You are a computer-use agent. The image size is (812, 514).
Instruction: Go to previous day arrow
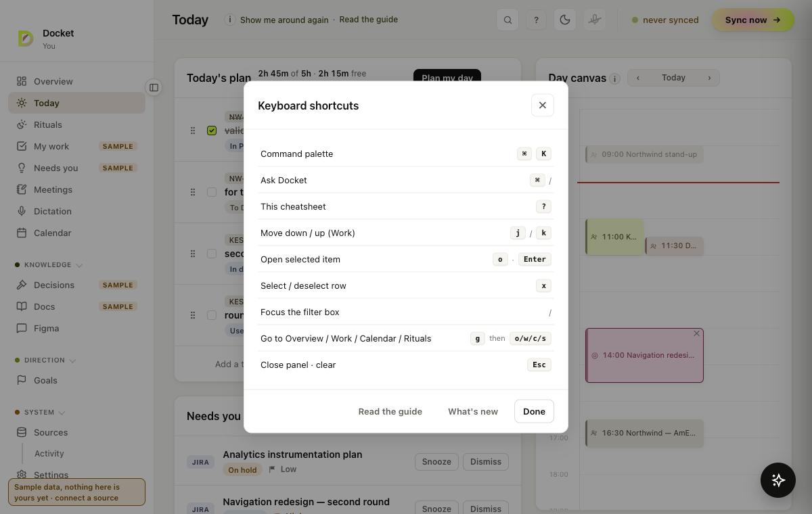638,78
